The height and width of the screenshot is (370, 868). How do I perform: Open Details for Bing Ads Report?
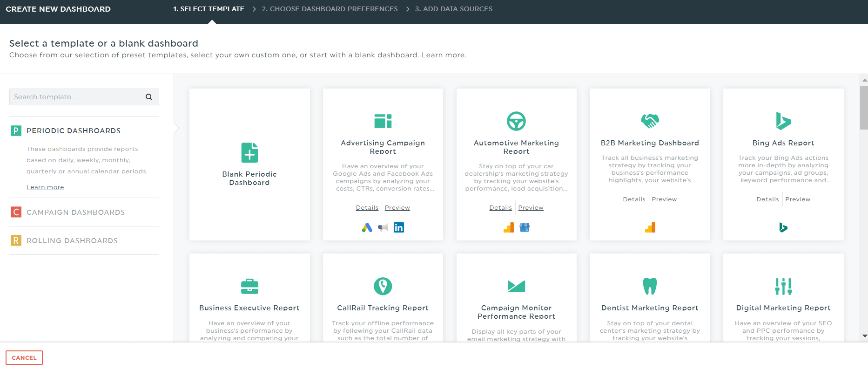pyautogui.click(x=768, y=199)
